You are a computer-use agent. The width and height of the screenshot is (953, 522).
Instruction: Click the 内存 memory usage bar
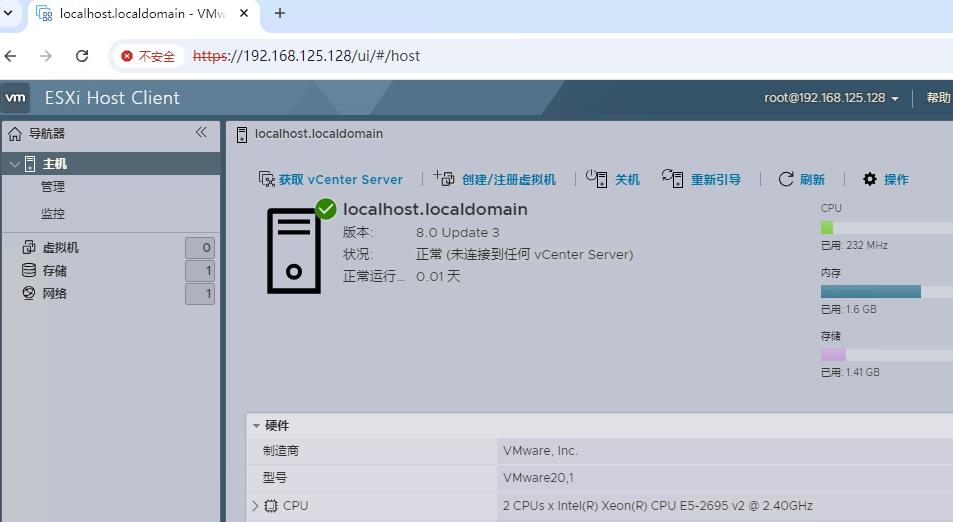coord(887,292)
